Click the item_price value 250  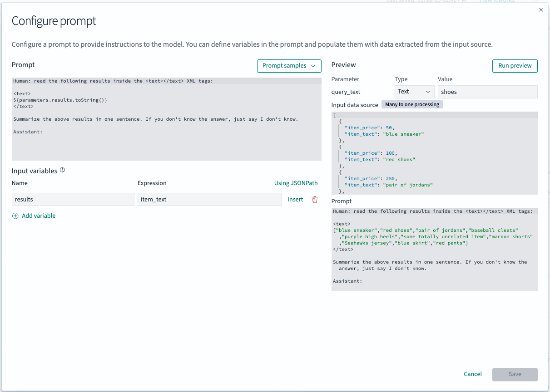[390, 179]
